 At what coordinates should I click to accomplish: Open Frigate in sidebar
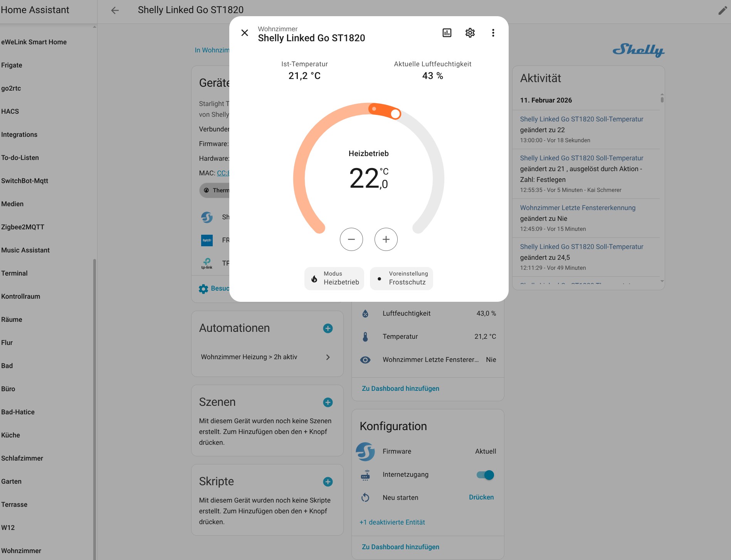pos(12,65)
